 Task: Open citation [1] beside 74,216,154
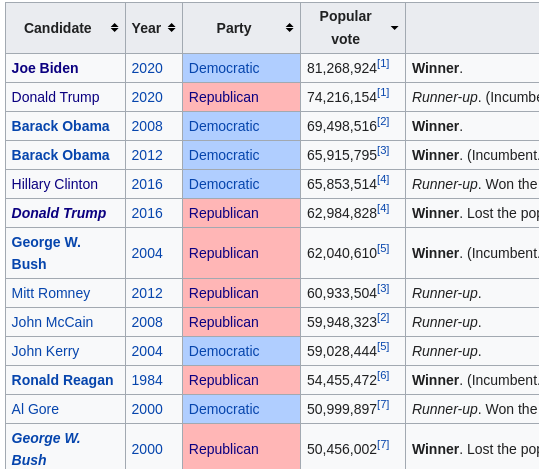click(x=383, y=92)
